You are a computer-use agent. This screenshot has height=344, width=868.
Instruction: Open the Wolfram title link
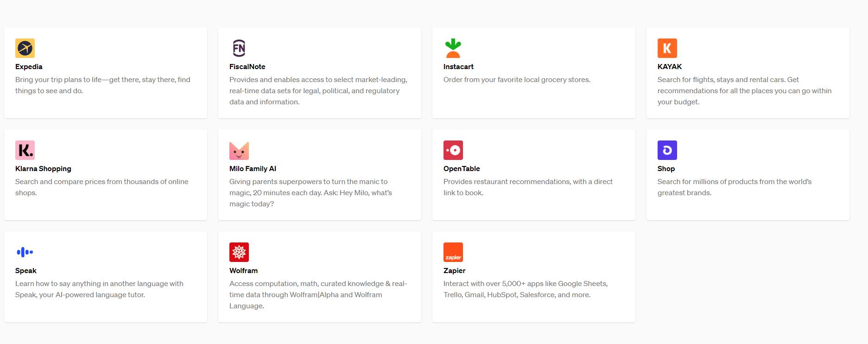[243, 271]
